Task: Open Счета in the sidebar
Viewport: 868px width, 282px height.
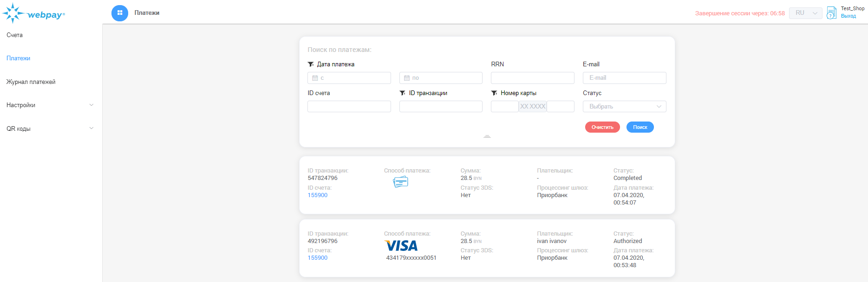Action: coord(15,35)
